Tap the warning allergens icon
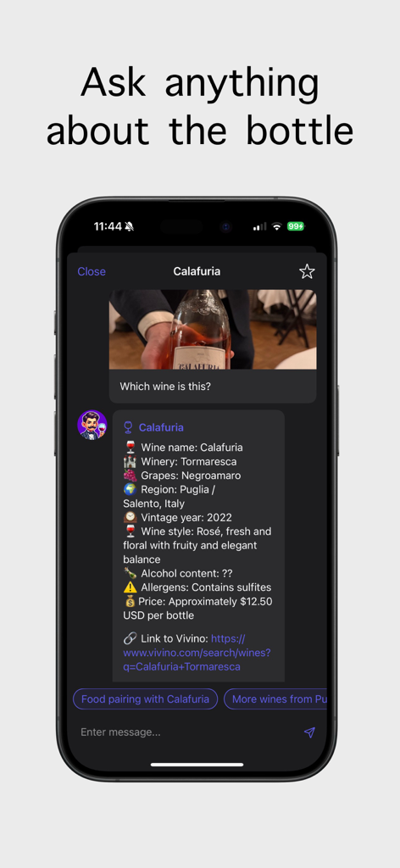This screenshot has height=868, width=400. (130, 587)
